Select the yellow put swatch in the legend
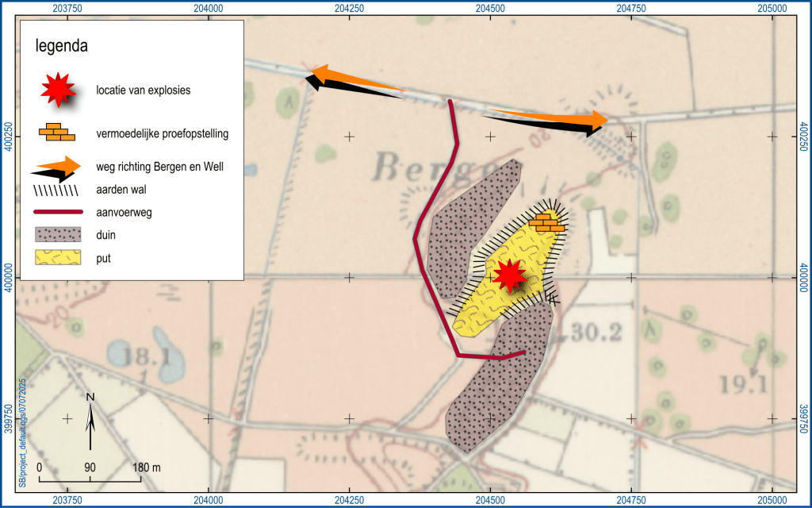 [57, 258]
